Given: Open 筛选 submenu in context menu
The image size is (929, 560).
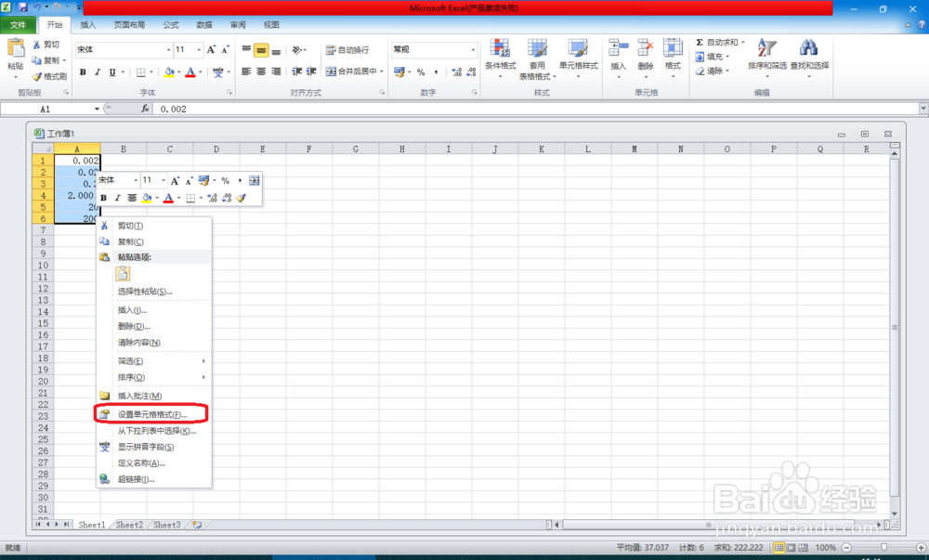Looking at the screenshot, I should tap(153, 361).
